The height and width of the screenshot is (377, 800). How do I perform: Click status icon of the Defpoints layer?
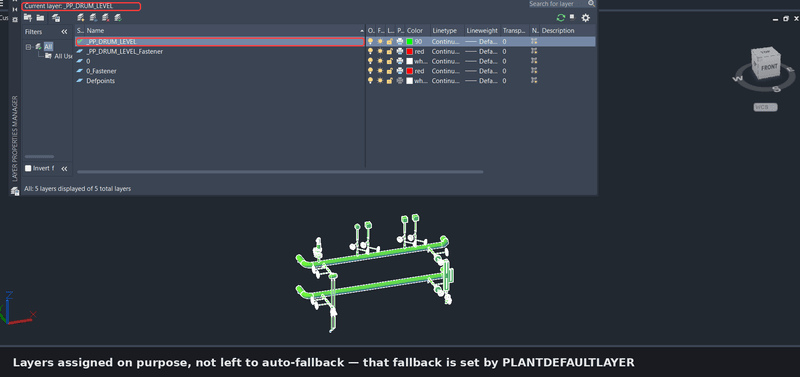(80, 81)
